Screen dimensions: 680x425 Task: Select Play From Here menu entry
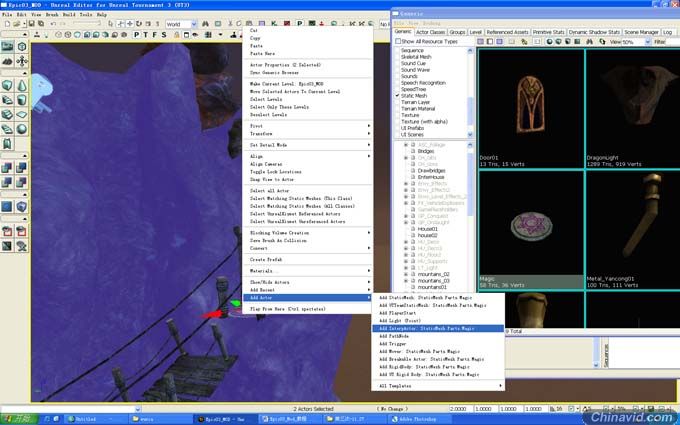pyautogui.click(x=307, y=309)
